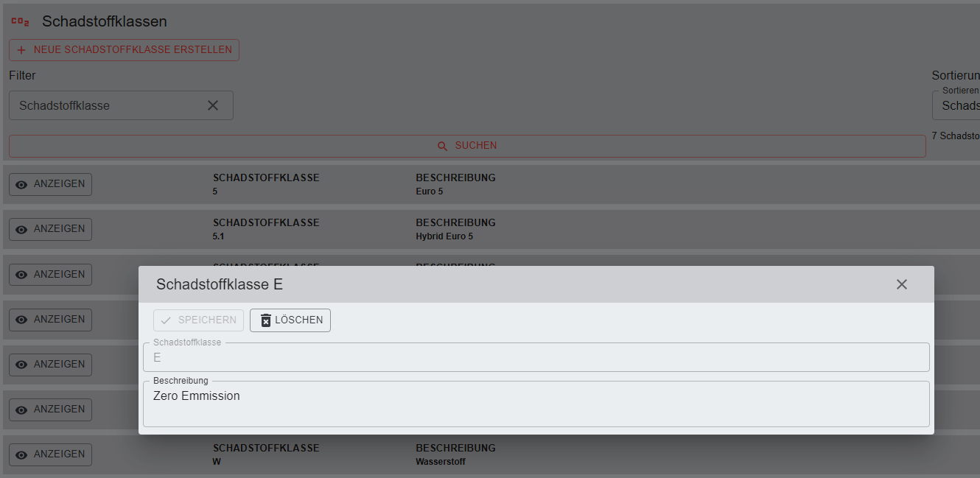Viewport: 980px width, 478px height.
Task: Click the plus icon for new Schadstoffklasse
Action: (21, 50)
